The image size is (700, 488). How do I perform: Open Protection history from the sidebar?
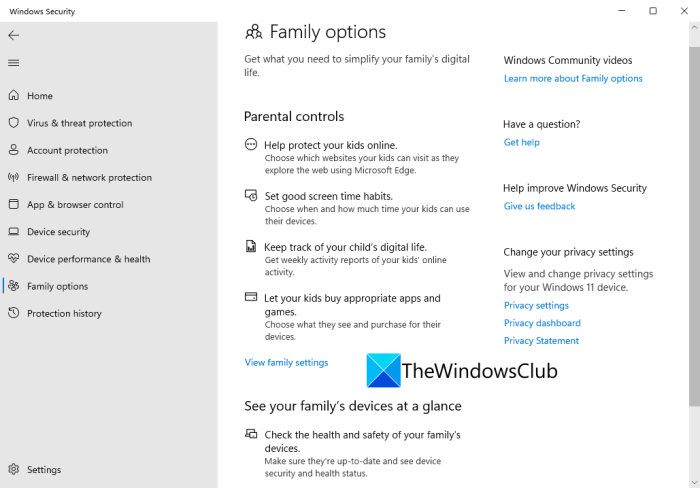[64, 313]
